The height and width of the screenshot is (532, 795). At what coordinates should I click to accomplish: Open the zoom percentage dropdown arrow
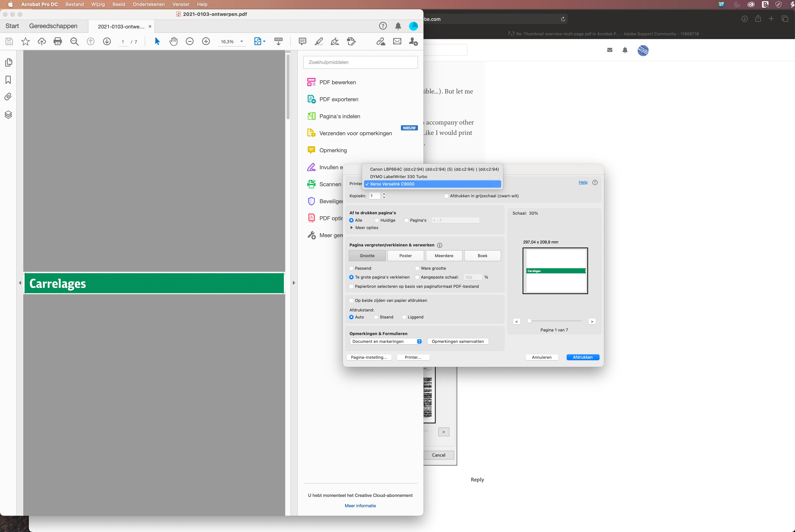[x=242, y=41]
